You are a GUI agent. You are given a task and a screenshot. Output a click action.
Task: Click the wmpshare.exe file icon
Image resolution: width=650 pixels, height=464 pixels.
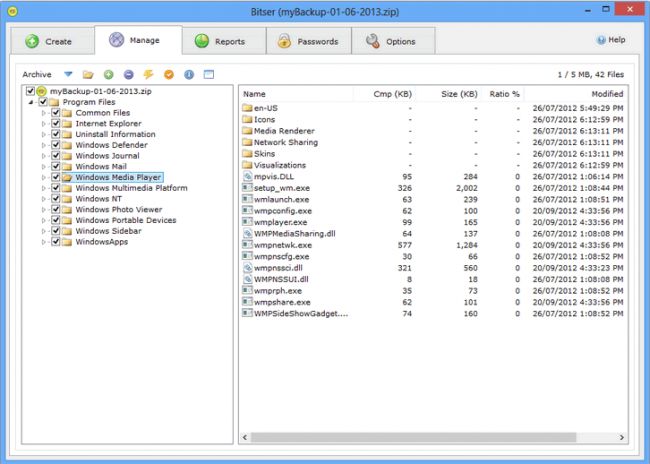point(247,302)
